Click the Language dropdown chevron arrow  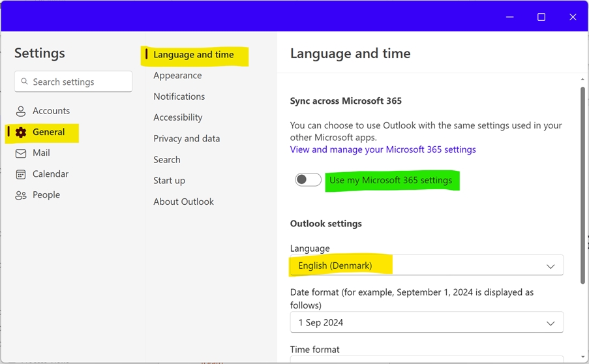pos(550,266)
